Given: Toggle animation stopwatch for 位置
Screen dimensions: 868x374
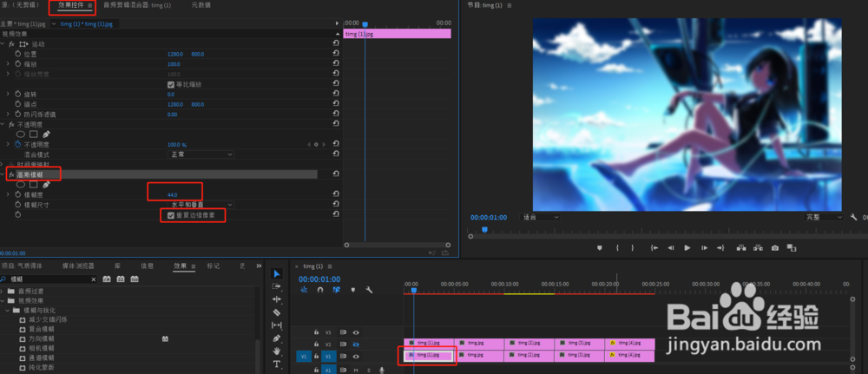Looking at the screenshot, I should (17, 54).
